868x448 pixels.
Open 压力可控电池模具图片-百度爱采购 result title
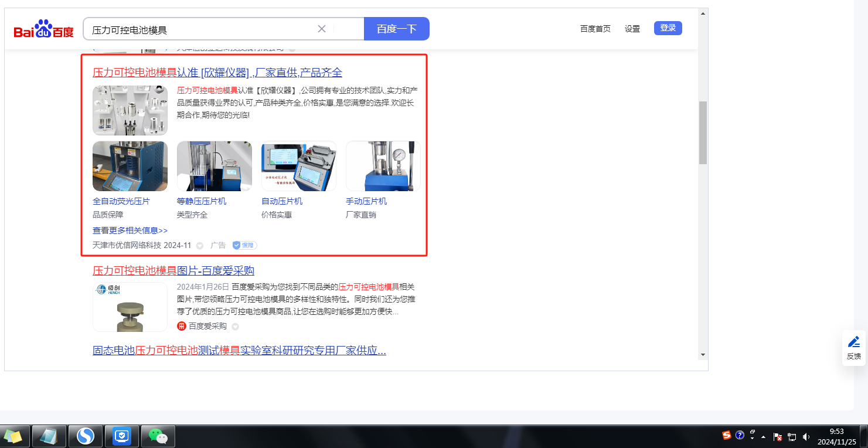pyautogui.click(x=173, y=271)
